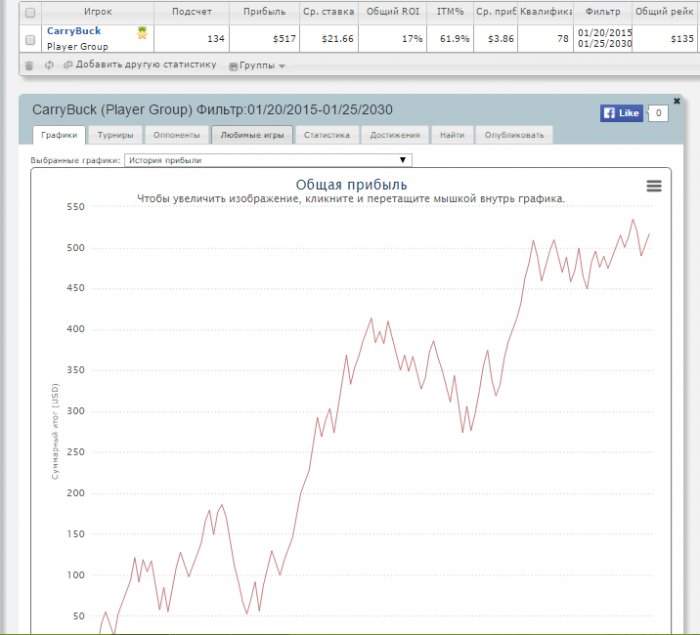
Task: Click the Группы icon in the table footer
Action: coord(234,66)
